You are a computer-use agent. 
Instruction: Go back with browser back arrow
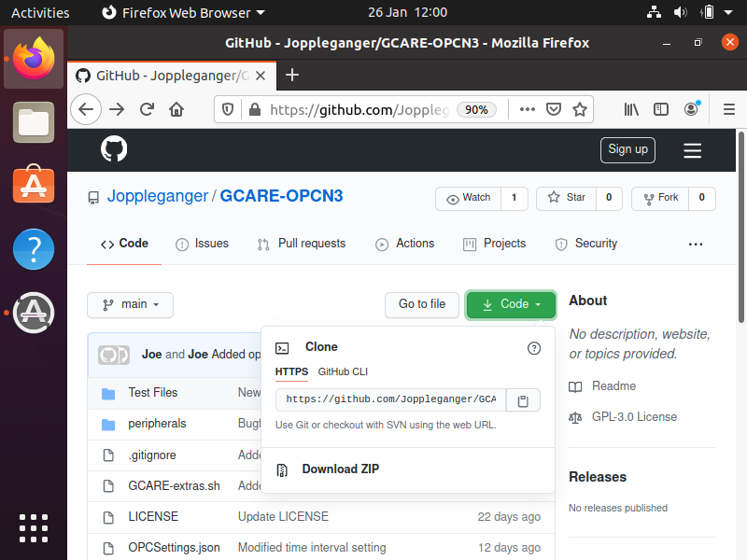pyautogui.click(x=86, y=110)
